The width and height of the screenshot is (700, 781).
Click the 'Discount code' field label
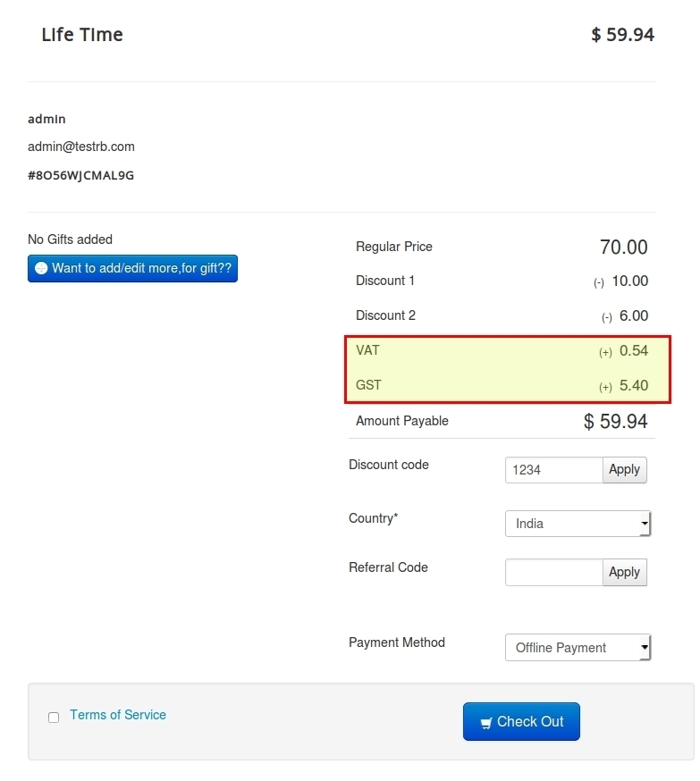click(389, 465)
